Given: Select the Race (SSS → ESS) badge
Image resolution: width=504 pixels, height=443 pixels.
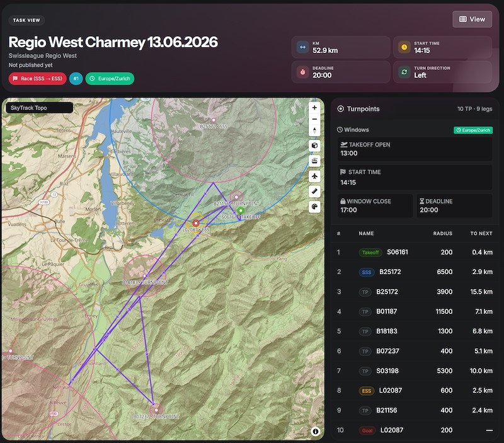Looking at the screenshot, I should click(x=38, y=78).
